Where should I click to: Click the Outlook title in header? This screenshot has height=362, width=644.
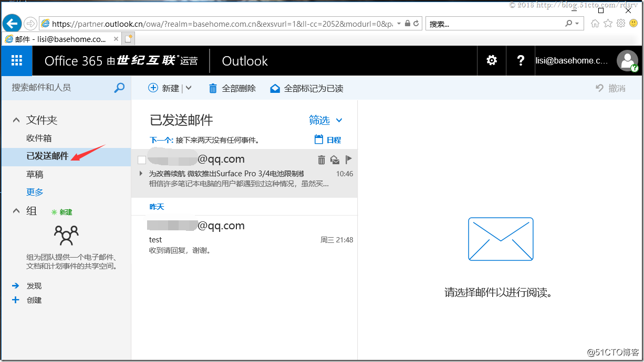point(245,61)
